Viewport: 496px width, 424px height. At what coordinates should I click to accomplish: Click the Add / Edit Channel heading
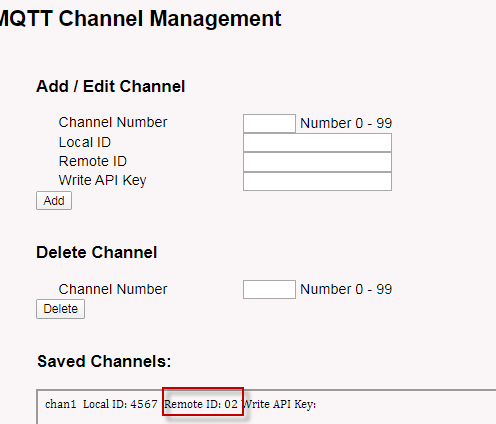click(110, 86)
